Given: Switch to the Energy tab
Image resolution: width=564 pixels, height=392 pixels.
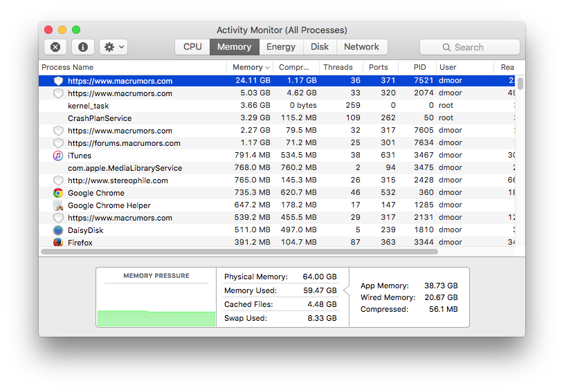Looking at the screenshot, I should tap(281, 47).
